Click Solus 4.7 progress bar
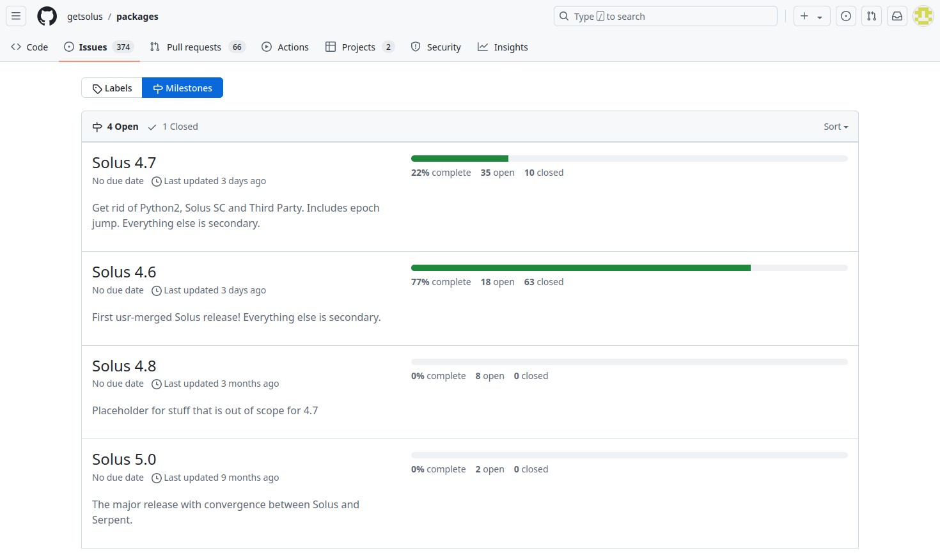The width and height of the screenshot is (940, 560). (x=629, y=159)
